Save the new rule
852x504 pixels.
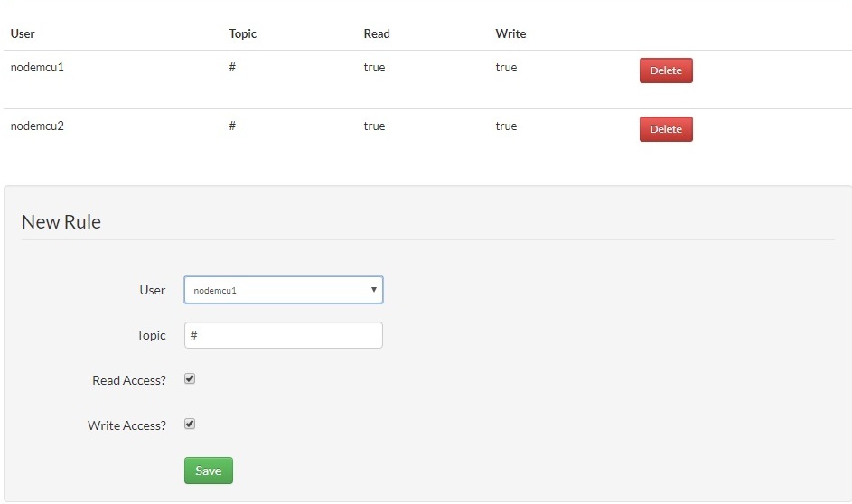point(209,471)
